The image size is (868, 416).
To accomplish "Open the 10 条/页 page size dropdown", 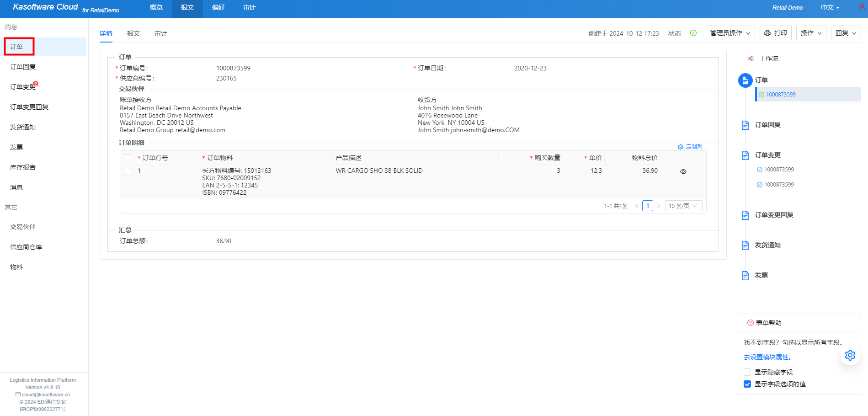I will pos(683,206).
